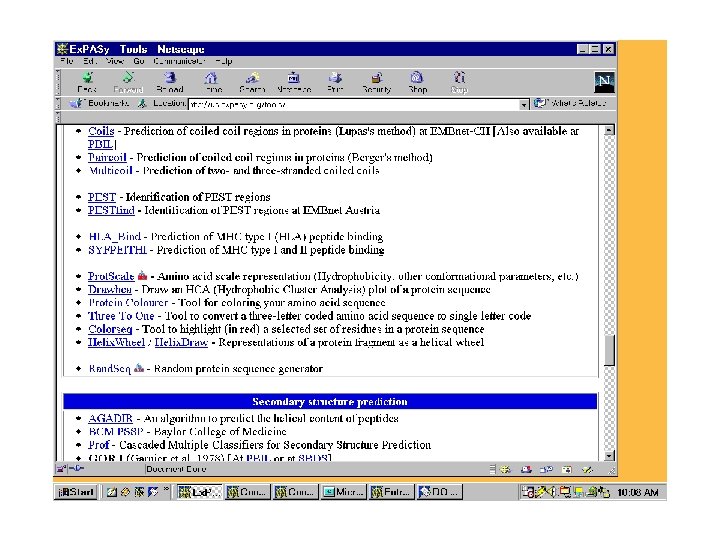Click the vertical scrollbar up arrow
Screen dimensions: 720x540
pos(609,130)
